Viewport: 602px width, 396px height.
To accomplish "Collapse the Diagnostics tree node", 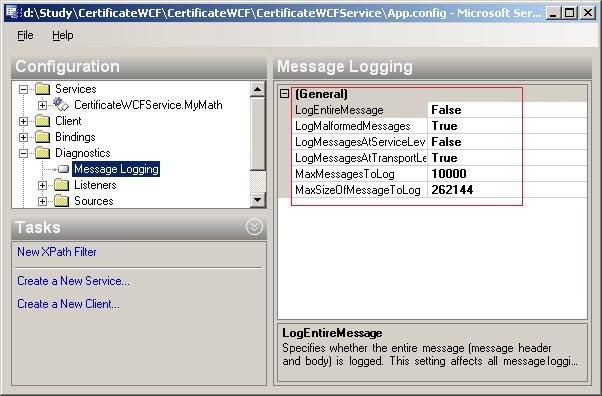I will click(23, 153).
